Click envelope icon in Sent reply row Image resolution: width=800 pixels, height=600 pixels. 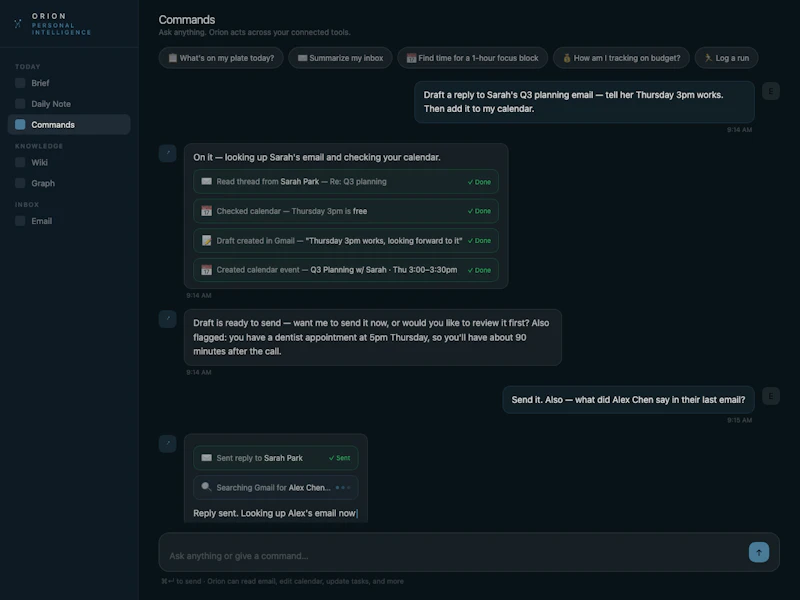[206, 458]
